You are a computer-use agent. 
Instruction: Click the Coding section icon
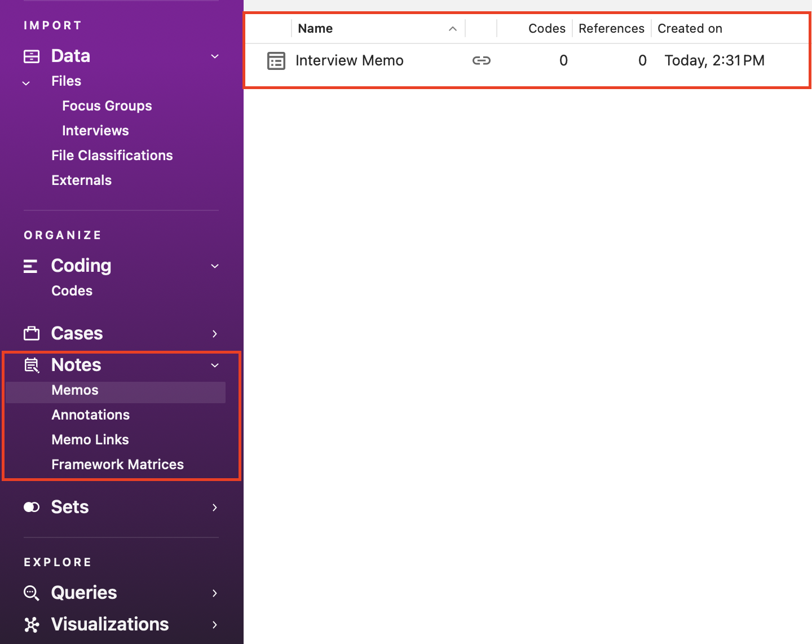point(30,266)
